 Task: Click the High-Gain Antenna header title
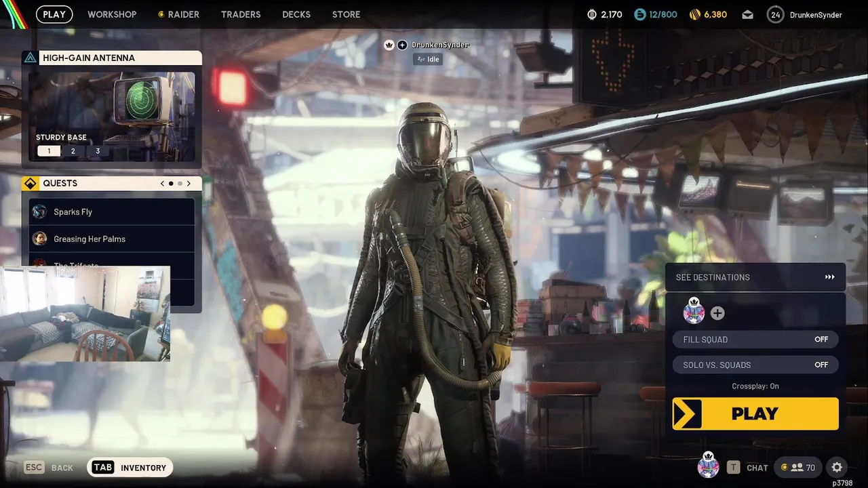click(89, 58)
